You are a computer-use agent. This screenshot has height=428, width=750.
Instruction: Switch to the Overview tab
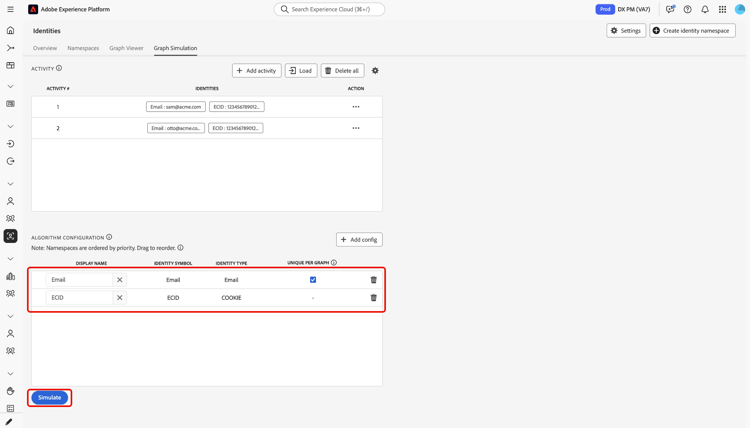coord(45,48)
